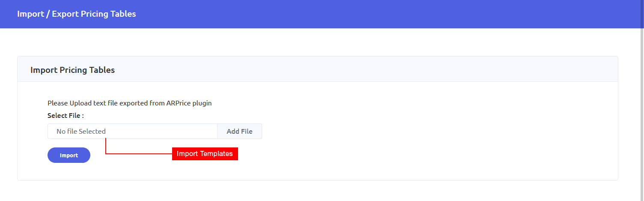
Task: Click the word Selected in file field
Action: pyautogui.click(x=92, y=131)
